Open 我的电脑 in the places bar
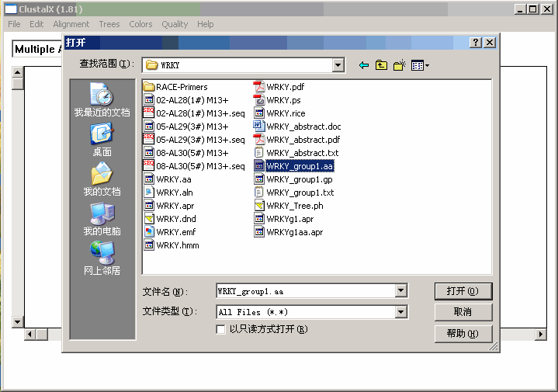This screenshot has height=392, width=558. [x=102, y=219]
